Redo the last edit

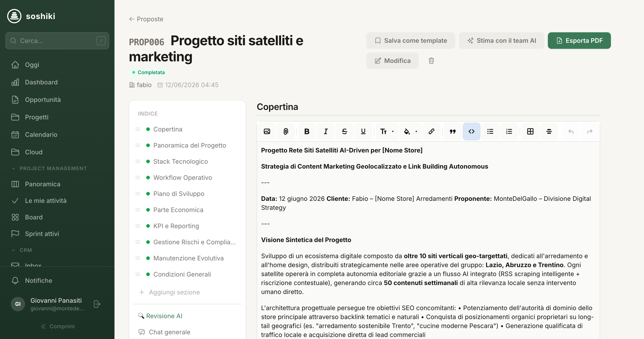[x=590, y=131]
